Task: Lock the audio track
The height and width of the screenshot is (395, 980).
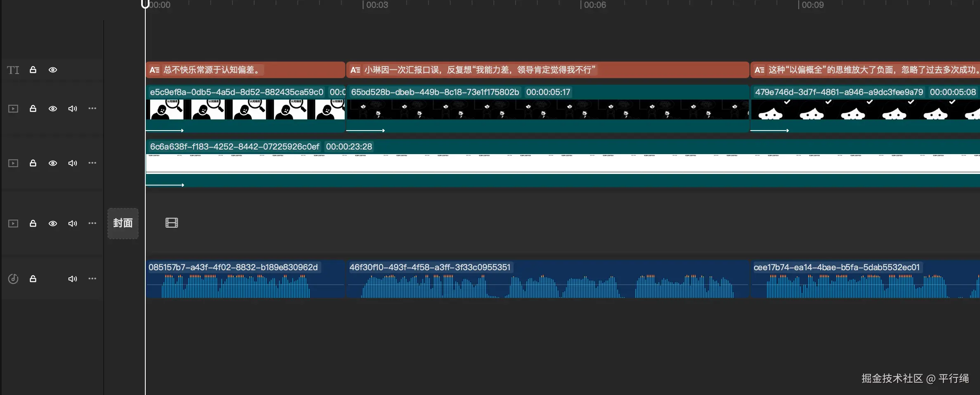Action: [33, 279]
